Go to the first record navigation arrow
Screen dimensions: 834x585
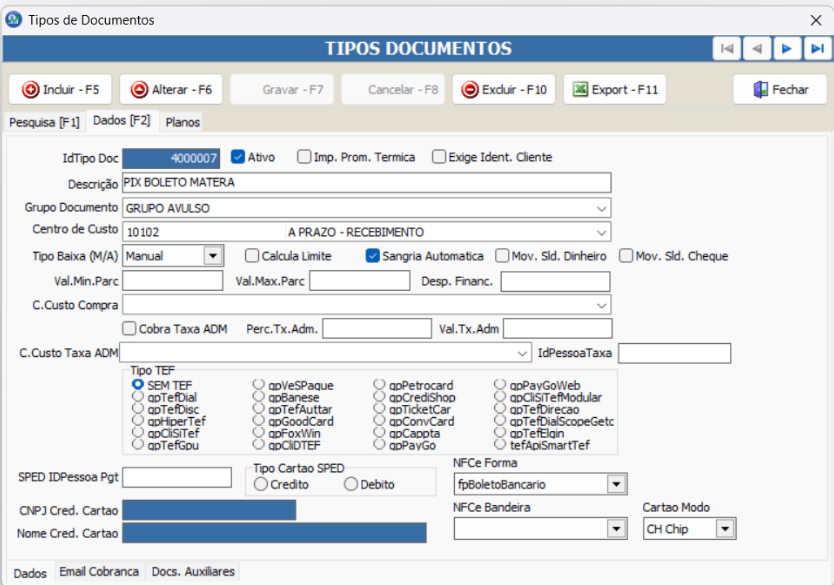point(727,48)
